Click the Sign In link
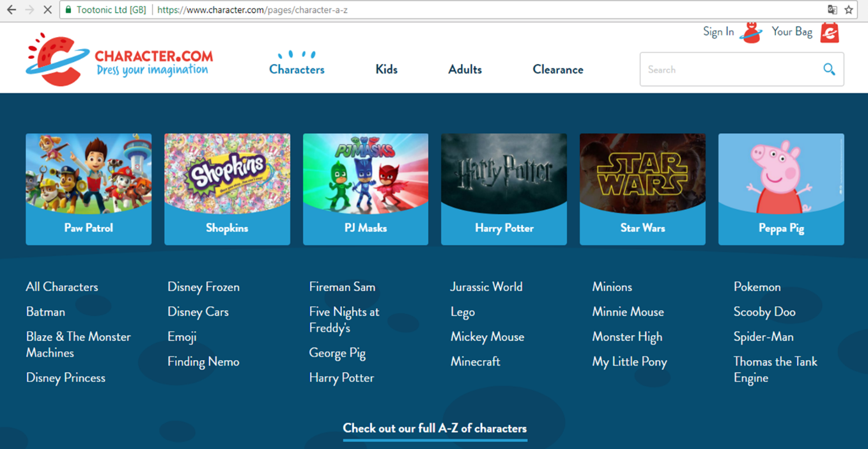The height and width of the screenshot is (449, 868). pyautogui.click(x=718, y=31)
